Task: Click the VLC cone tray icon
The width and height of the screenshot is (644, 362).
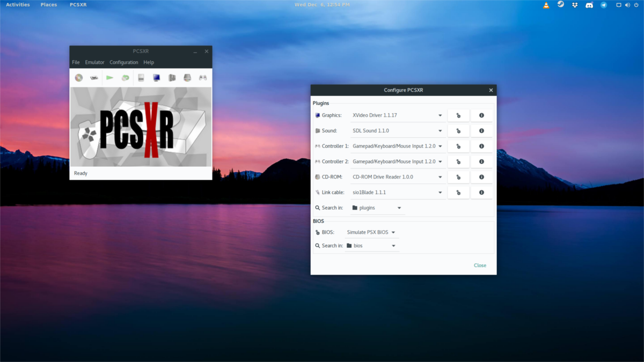Action: [x=546, y=5]
